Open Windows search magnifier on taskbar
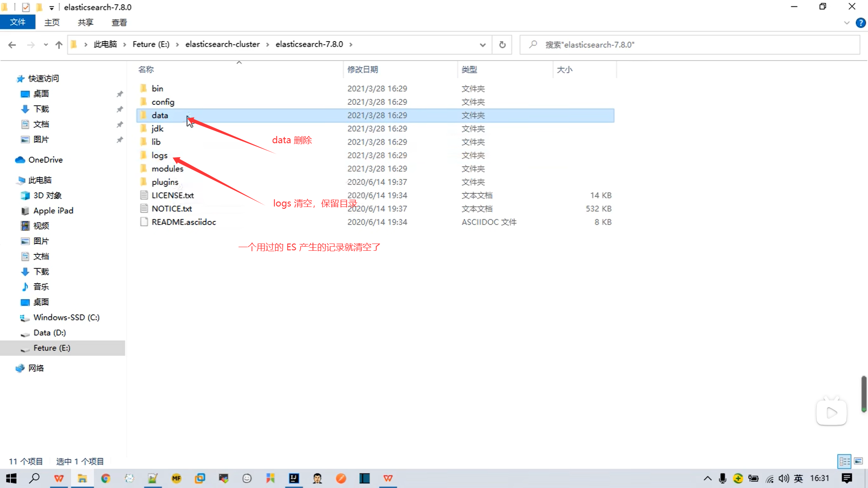 click(34, 478)
